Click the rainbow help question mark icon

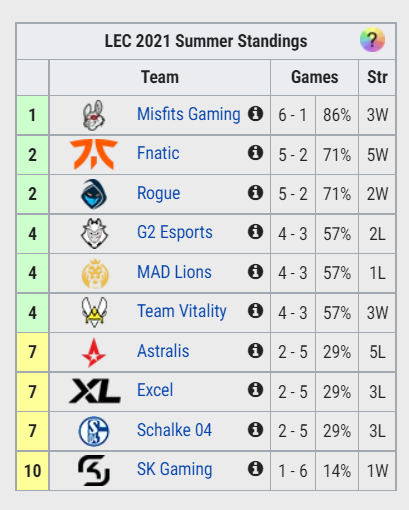click(x=372, y=40)
